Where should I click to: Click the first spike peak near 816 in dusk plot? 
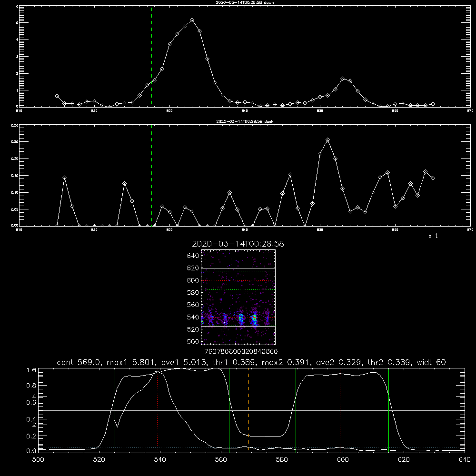64,178
